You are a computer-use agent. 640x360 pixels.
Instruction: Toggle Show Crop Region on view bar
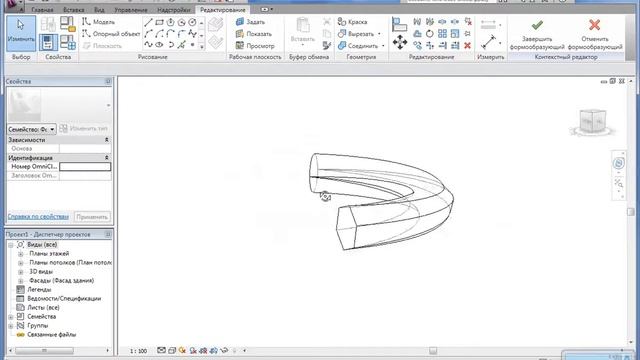(214, 351)
